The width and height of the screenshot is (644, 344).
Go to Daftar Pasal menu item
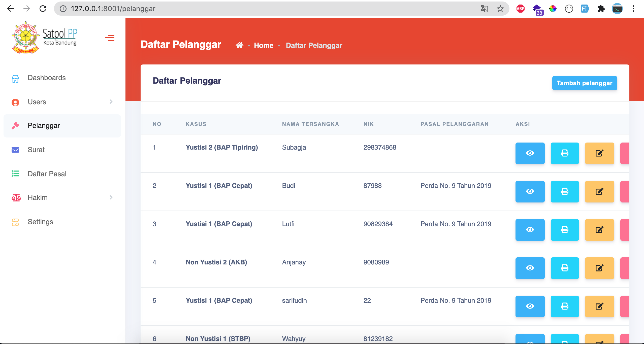[47, 174]
